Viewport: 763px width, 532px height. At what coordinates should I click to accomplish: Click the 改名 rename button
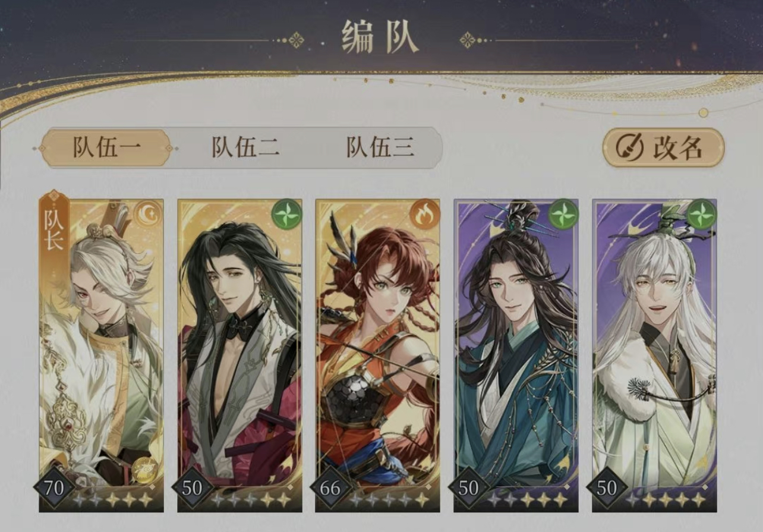(x=663, y=147)
